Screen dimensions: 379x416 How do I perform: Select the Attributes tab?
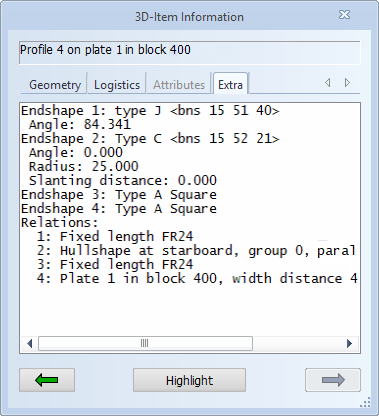[179, 85]
